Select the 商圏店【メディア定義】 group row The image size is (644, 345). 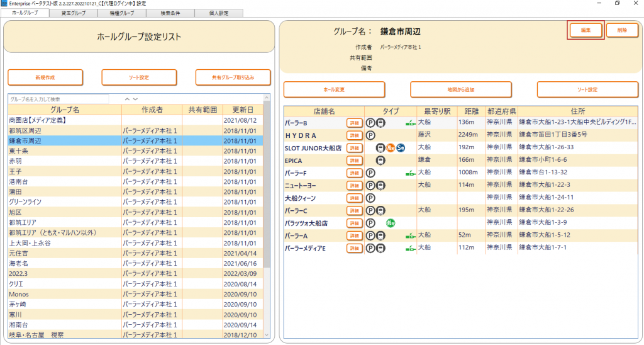(136, 120)
